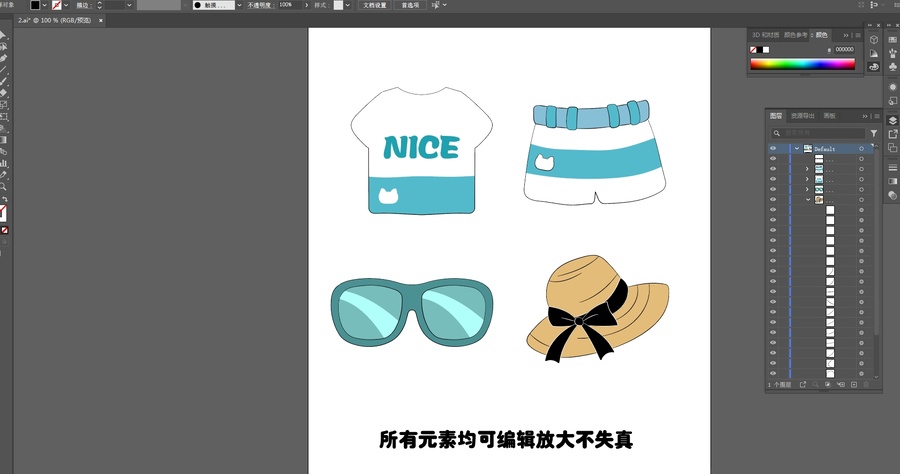Select the Eraser tool
Screen dimensions: 900x474
coord(3,93)
